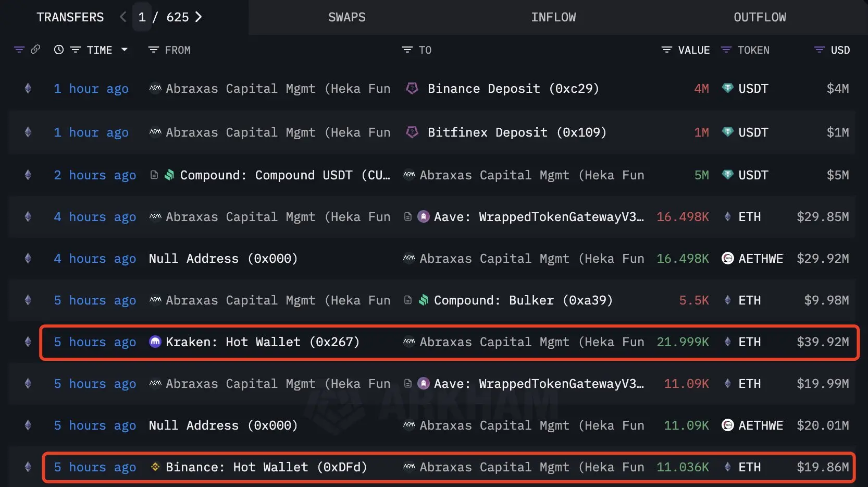Image resolution: width=868 pixels, height=487 pixels.
Task: Click the Kraken logo icon
Action: [x=155, y=342]
